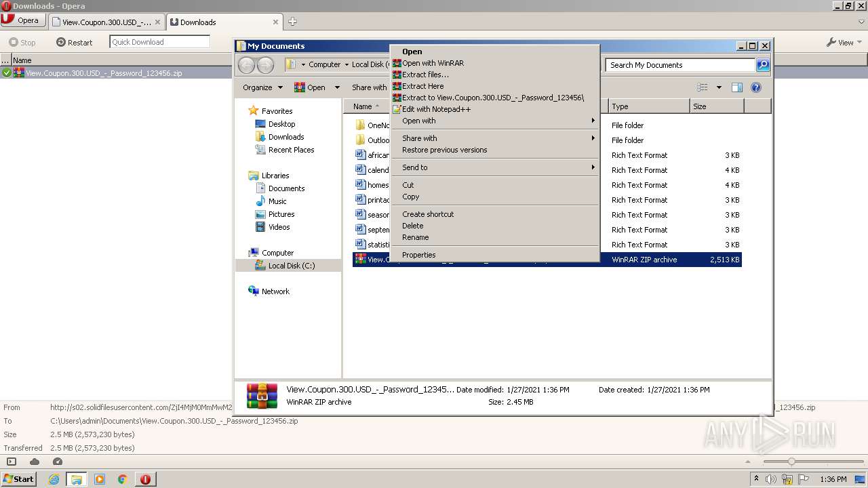Click Explorer back navigation arrow
868x488 pixels.
247,65
